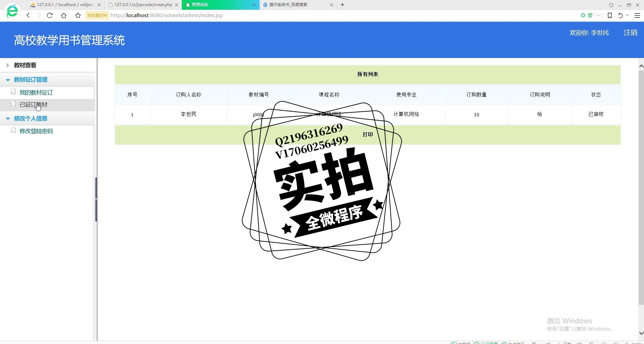Open the browser hamburger menu
644x344 pixels.
click(637, 15)
